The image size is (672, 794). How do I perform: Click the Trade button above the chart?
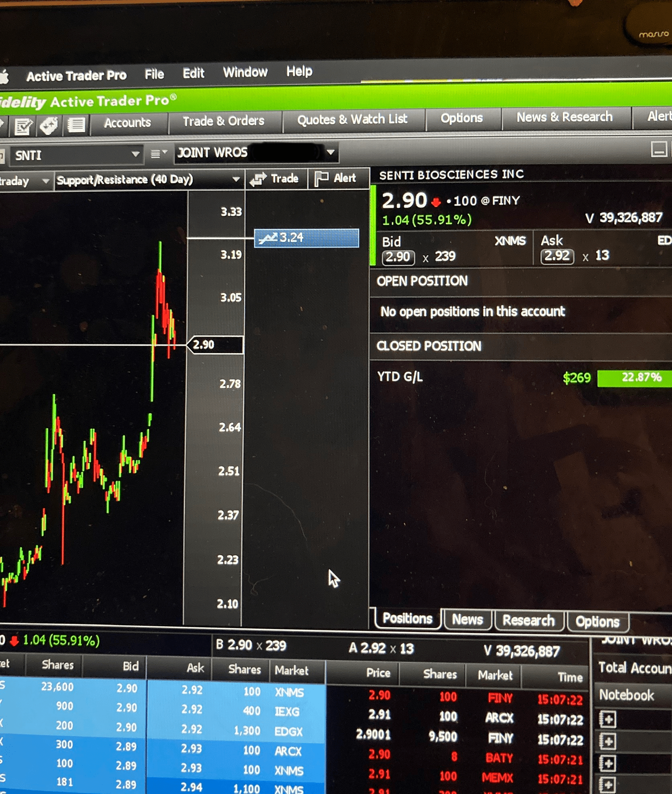276,178
